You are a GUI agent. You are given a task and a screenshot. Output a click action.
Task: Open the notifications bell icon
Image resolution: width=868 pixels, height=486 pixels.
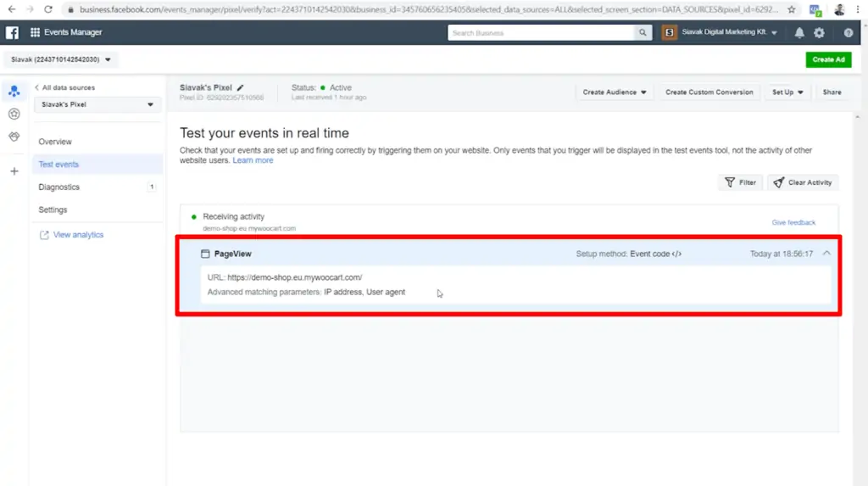pyautogui.click(x=799, y=33)
